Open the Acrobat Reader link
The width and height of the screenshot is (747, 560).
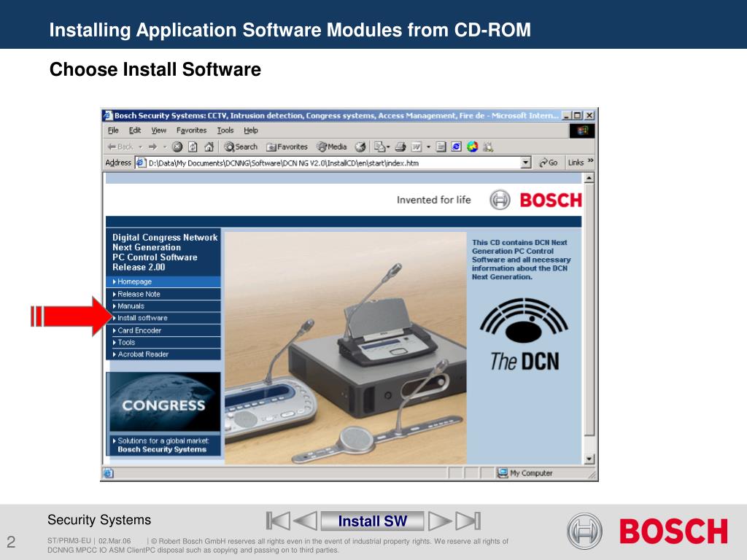coord(163,354)
